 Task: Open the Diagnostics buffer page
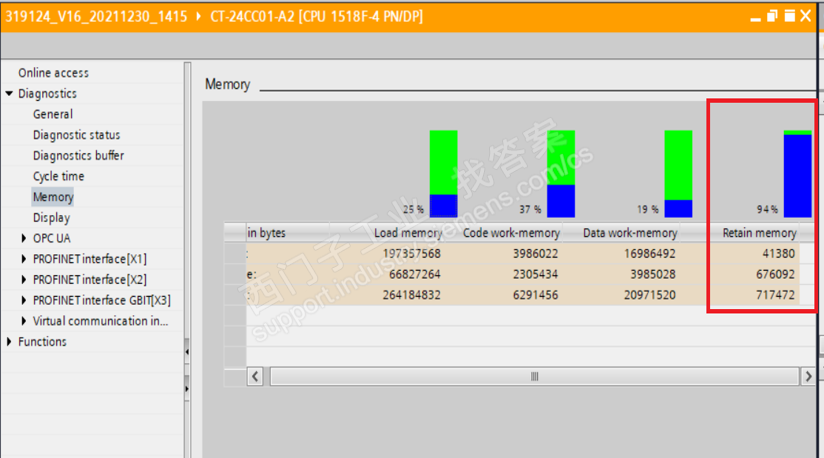click(x=78, y=155)
